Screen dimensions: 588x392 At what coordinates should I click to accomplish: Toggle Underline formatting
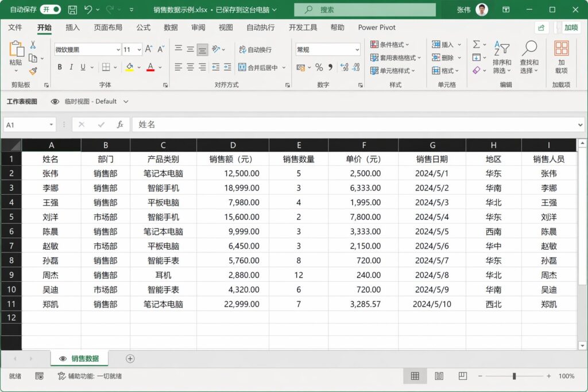point(83,67)
